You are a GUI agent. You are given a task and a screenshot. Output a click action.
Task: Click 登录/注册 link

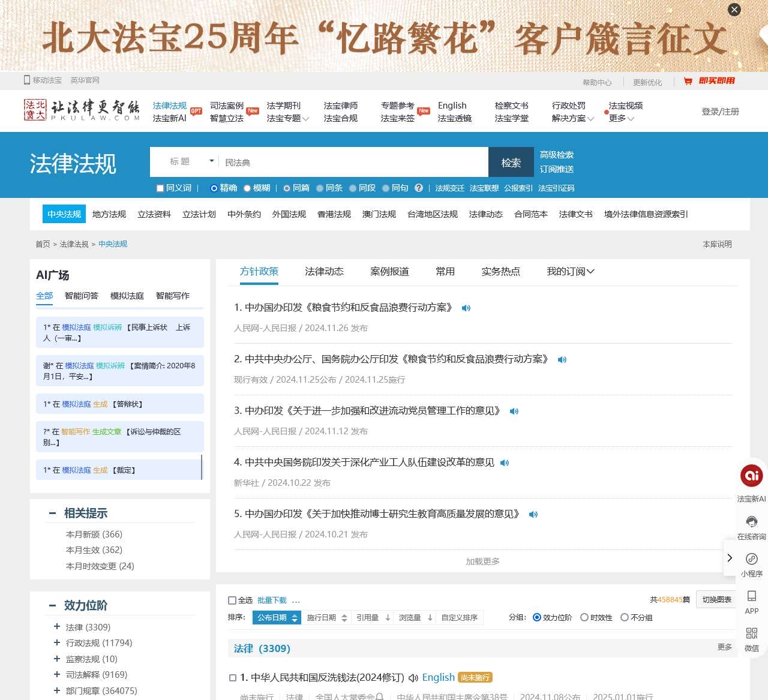(x=721, y=112)
